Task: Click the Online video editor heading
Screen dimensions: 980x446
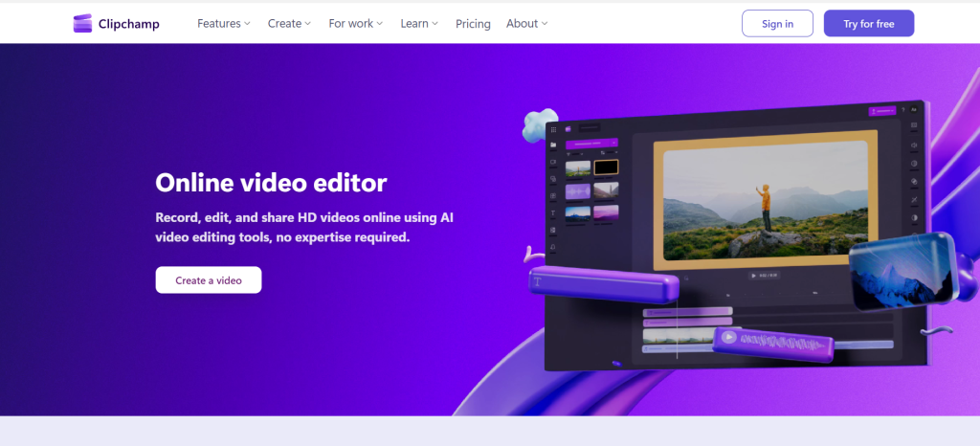Action: (x=271, y=183)
